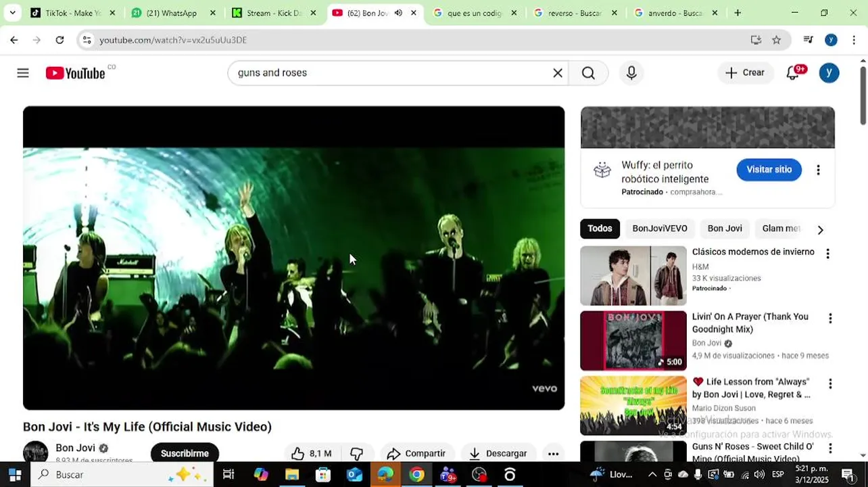Screen dimensions: 868x487
Task: Reload the page in Chrome
Action: 59,40
